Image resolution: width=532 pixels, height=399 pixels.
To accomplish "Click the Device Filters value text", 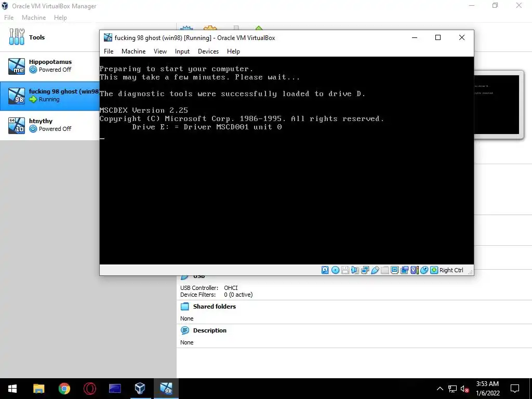I will pos(238,295).
